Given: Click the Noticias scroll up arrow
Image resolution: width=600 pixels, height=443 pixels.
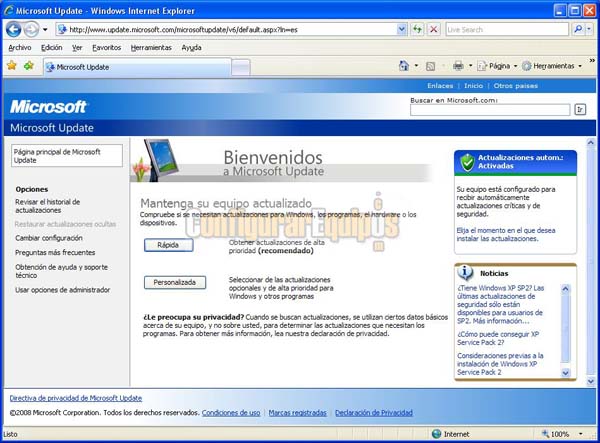Looking at the screenshot, I should coord(566,288).
